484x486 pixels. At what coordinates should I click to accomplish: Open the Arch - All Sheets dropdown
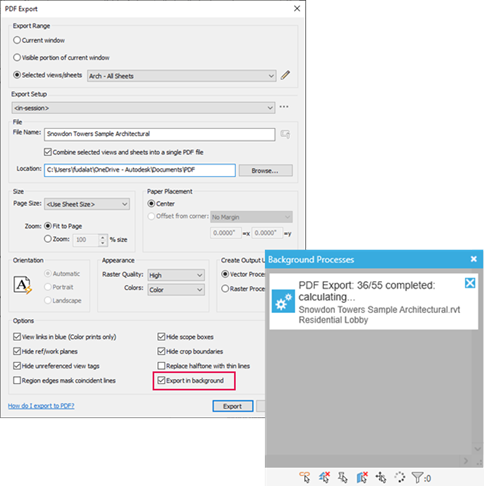point(182,76)
